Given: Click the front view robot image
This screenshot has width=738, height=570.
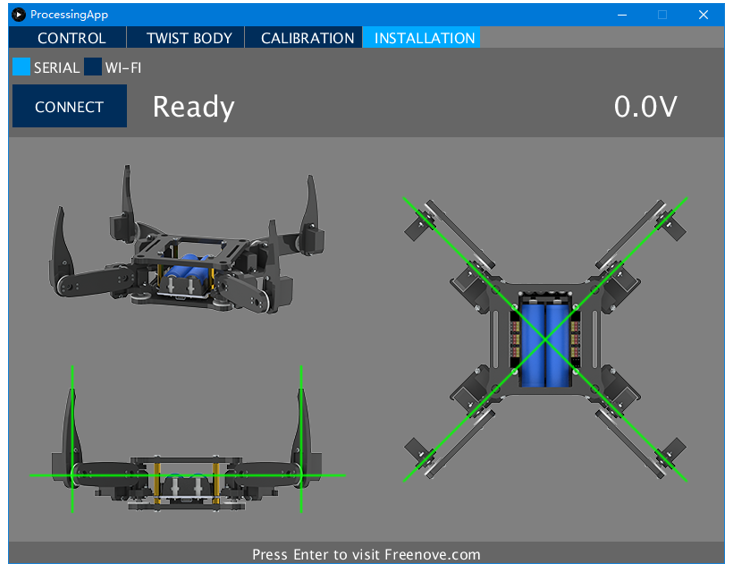Looking at the screenshot, I should click(187, 440).
